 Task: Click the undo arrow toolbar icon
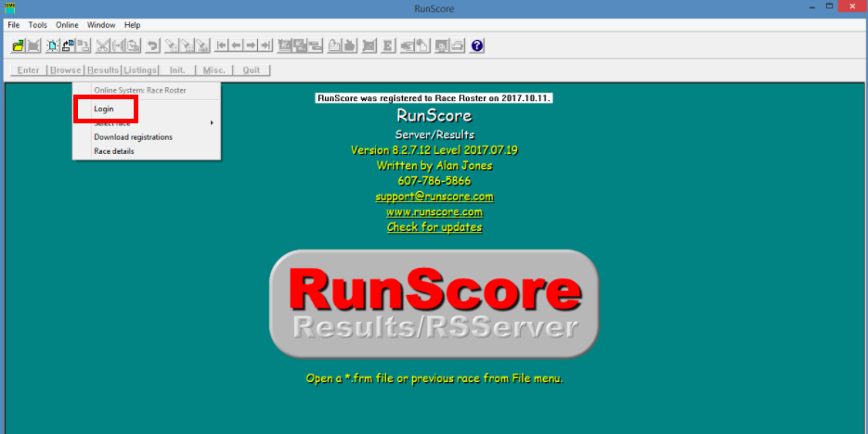click(x=152, y=45)
